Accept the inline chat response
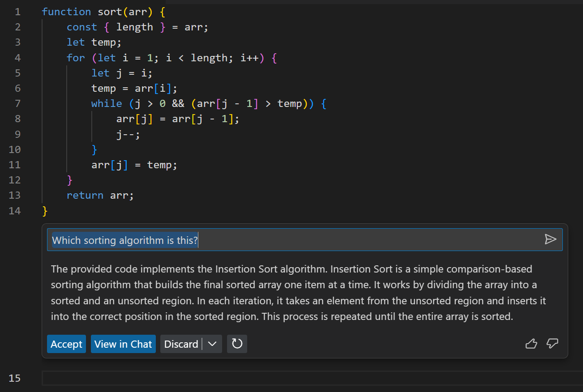583x392 pixels. pyautogui.click(x=66, y=344)
